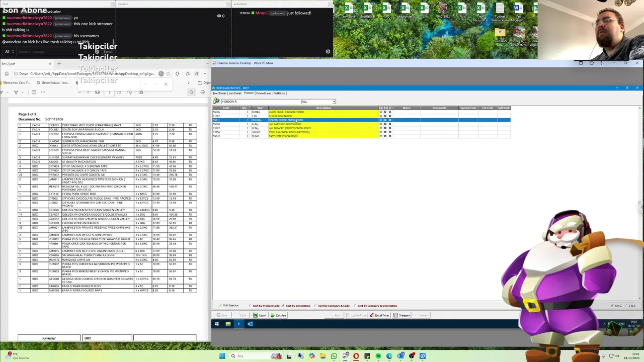The width and height of the screenshot is (644, 362).
Task: Click the Statement button
Action: point(402,315)
